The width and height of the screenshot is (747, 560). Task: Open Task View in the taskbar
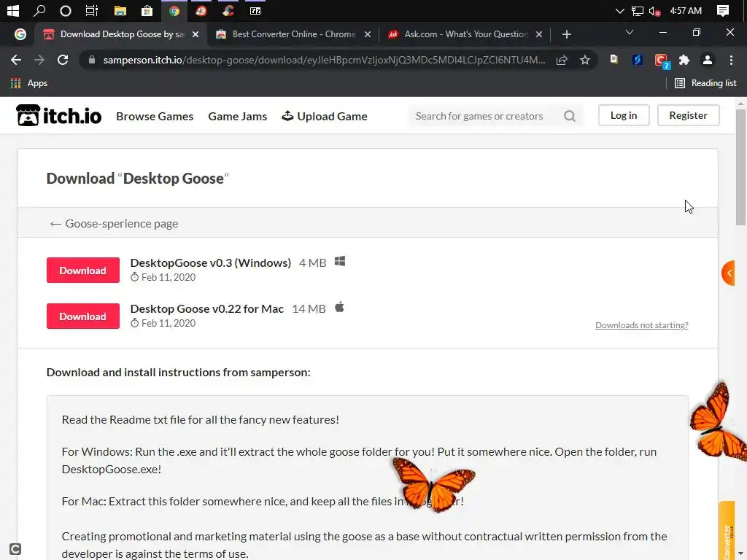[x=91, y=10]
